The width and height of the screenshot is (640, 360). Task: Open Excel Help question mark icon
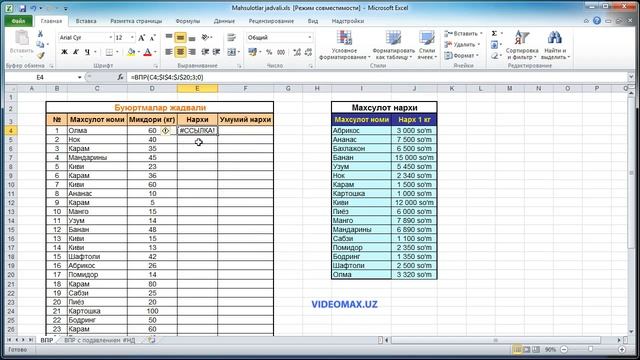[x=597, y=20]
